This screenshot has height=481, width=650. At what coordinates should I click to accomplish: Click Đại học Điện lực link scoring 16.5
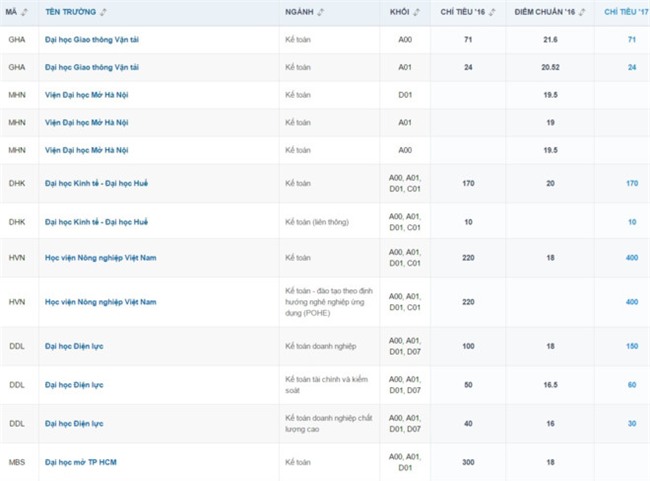pyautogui.click(x=75, y=384)
